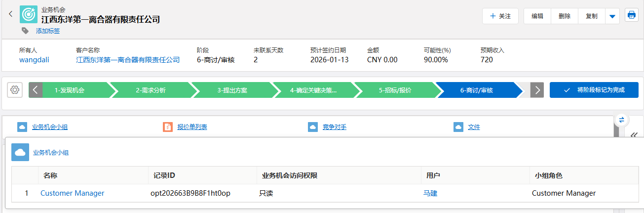Click the 文件 cloud icon
The width and height of the screenshot is (644, 213).
[x=458, y=127]
